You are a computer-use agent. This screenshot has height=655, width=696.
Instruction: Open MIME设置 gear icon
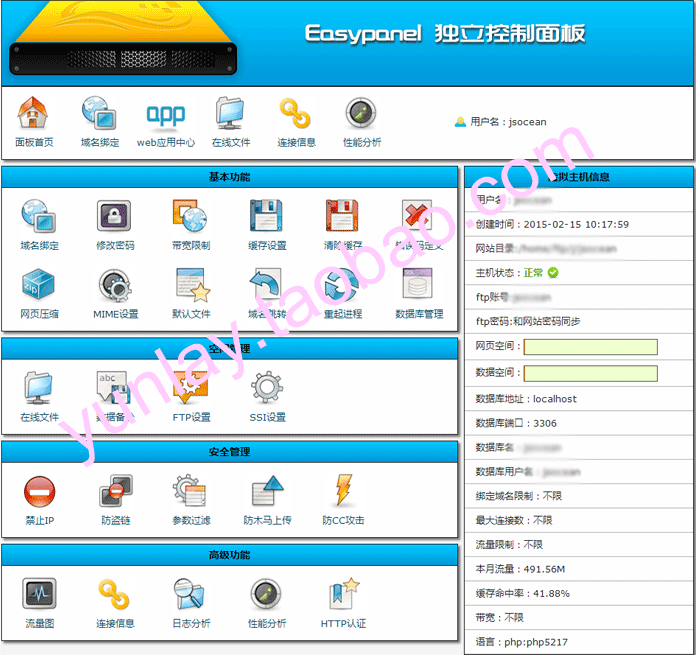click(x=115, y=285)
